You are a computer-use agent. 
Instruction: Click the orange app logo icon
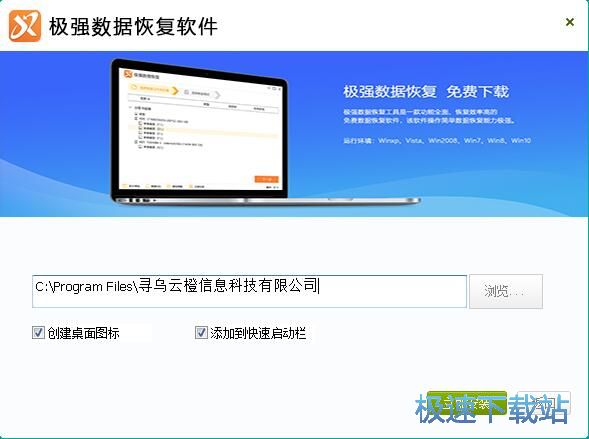pyautogui.click(x=25, y=26)
